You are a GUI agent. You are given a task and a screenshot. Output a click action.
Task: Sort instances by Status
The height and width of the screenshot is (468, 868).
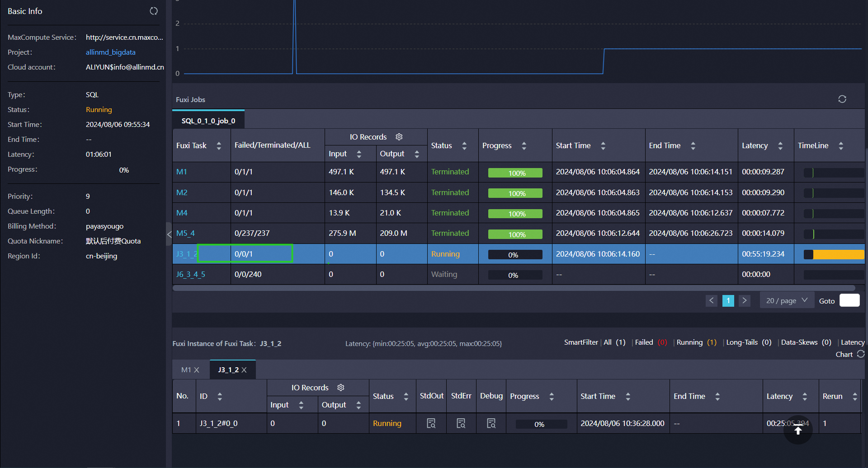coord(406,396)
